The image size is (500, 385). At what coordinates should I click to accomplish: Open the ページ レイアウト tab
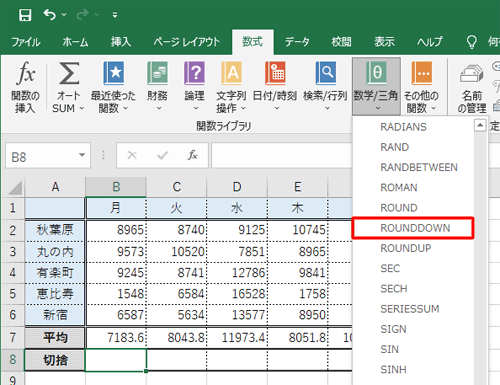click(187, 42)
